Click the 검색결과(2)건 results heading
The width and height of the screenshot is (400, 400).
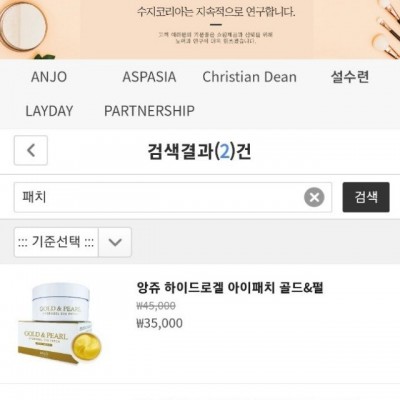199,151
